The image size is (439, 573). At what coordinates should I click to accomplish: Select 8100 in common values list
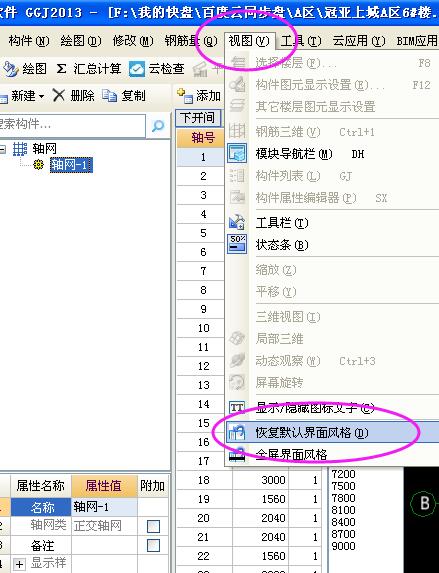click(343, 510)
